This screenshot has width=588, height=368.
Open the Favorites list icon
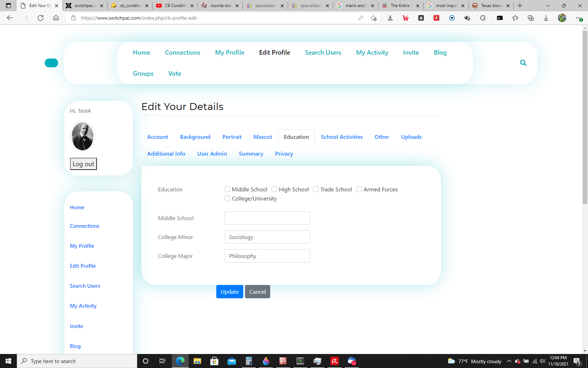[x=515, y=18]
